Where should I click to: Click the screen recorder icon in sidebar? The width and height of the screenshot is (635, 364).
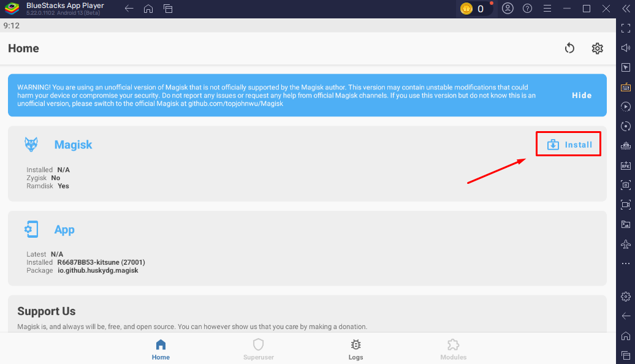[626, 205]
